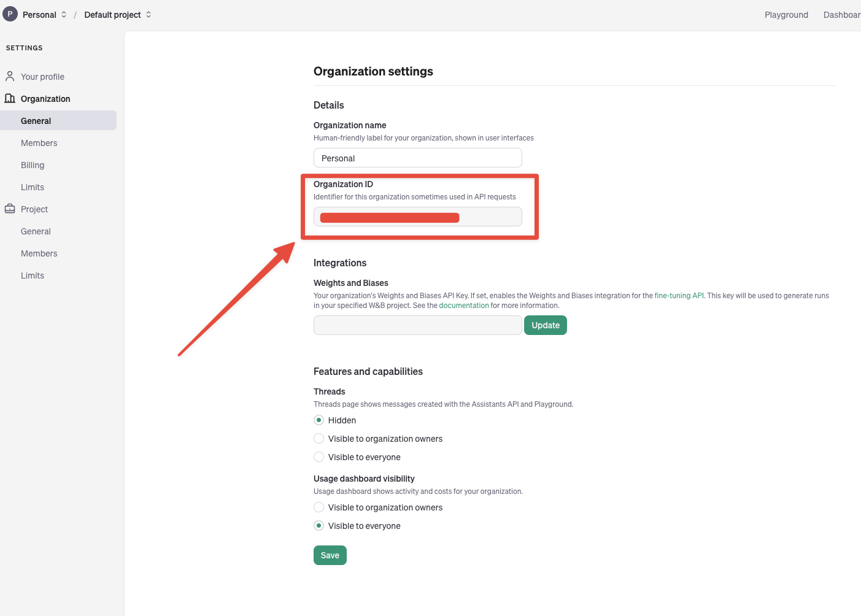Click the Update button
Viewport: 861px width, 616px height.
pyautogui.click(x=545, y=325)
